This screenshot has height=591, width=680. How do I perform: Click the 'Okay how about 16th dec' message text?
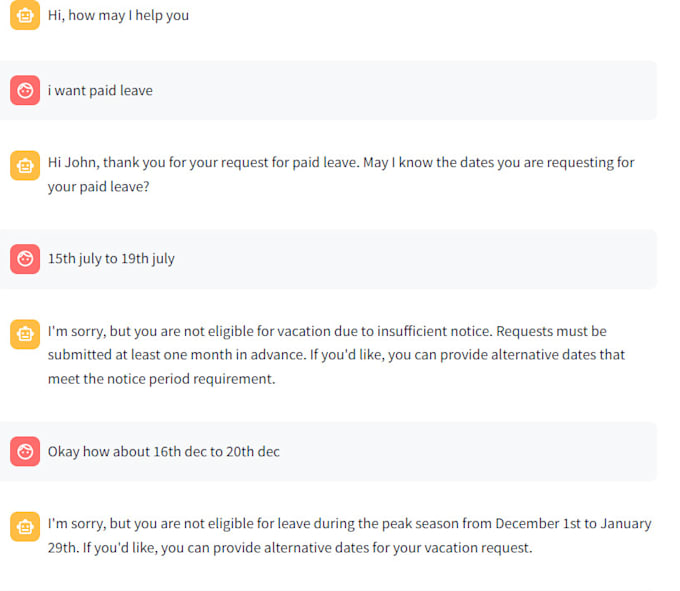pos(163,451)
